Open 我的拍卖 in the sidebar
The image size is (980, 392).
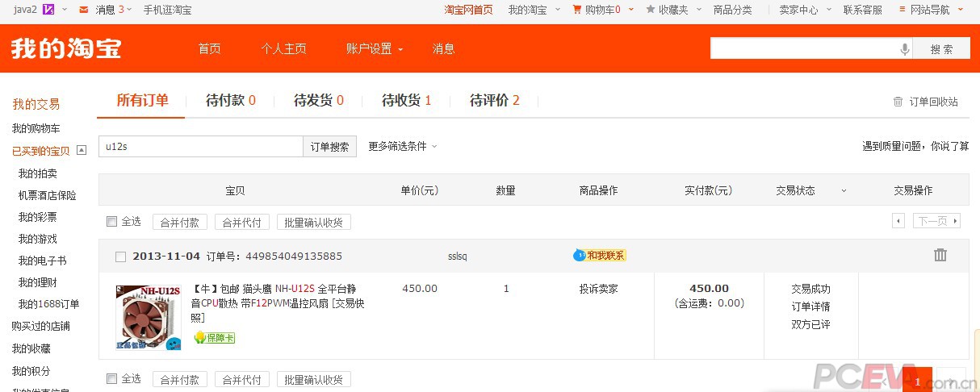(x=38, y=173)
